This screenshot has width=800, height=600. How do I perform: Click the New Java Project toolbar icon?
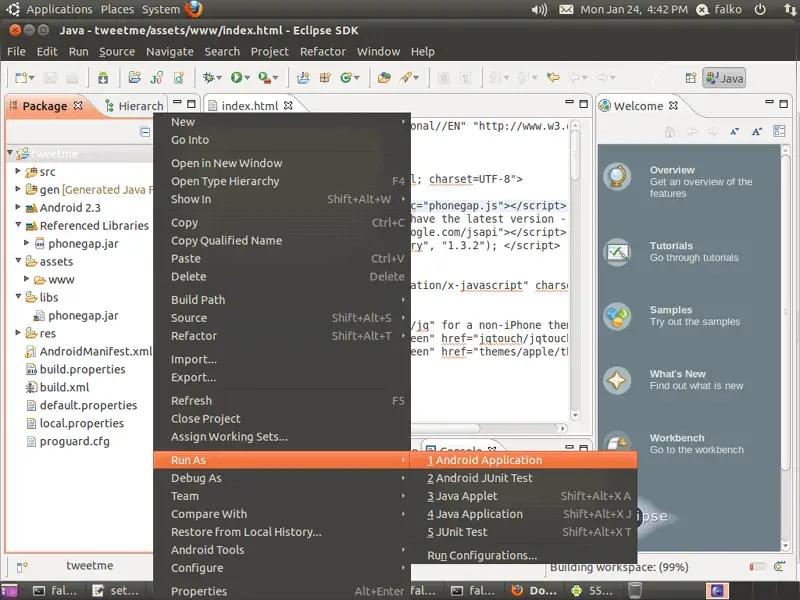click(303, 78)
